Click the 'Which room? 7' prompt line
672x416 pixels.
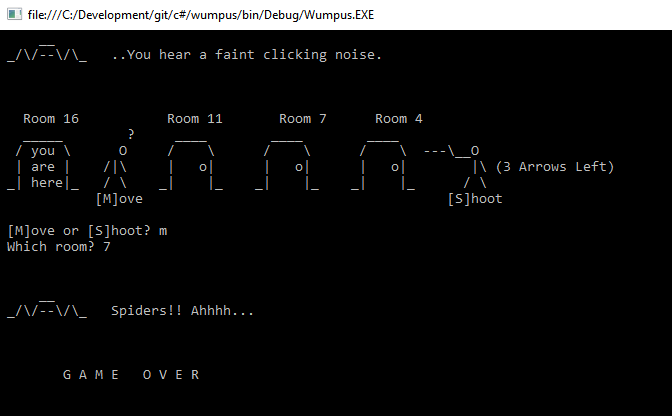point(59,247)
